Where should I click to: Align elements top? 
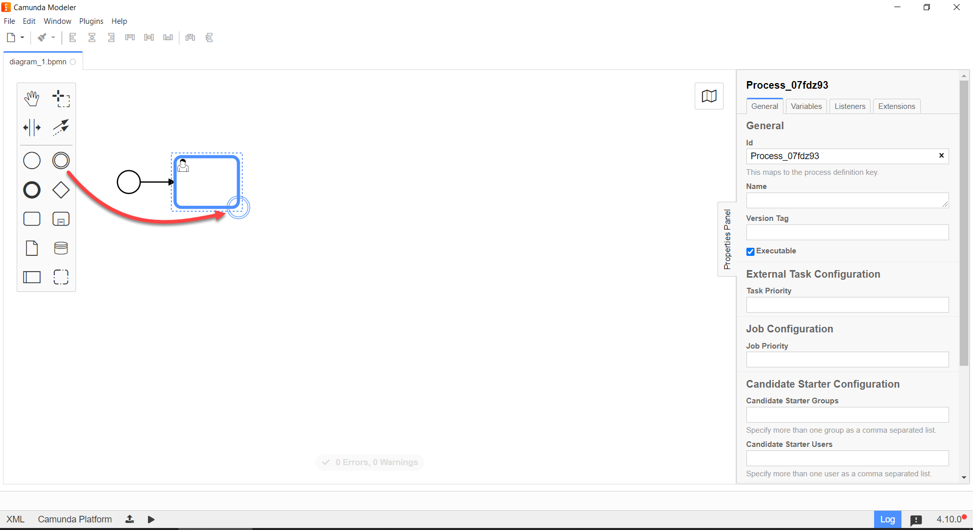(x=130, y=37)
